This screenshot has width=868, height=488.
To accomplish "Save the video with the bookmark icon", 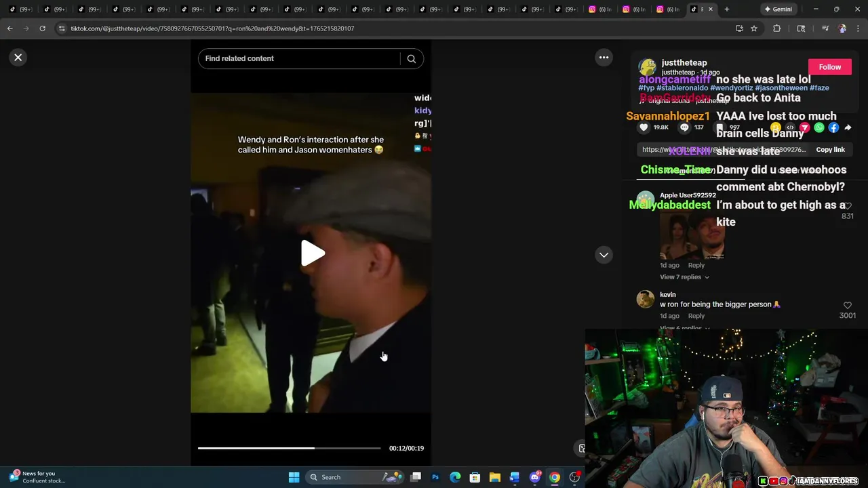I will pos(719,127).
